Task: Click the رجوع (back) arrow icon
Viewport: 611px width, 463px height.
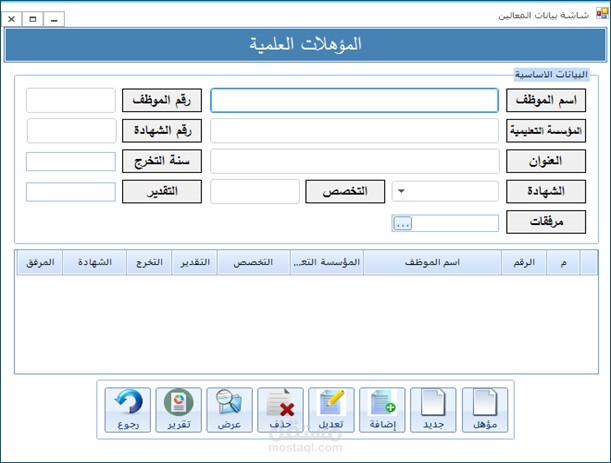Action: click(127, 410)
